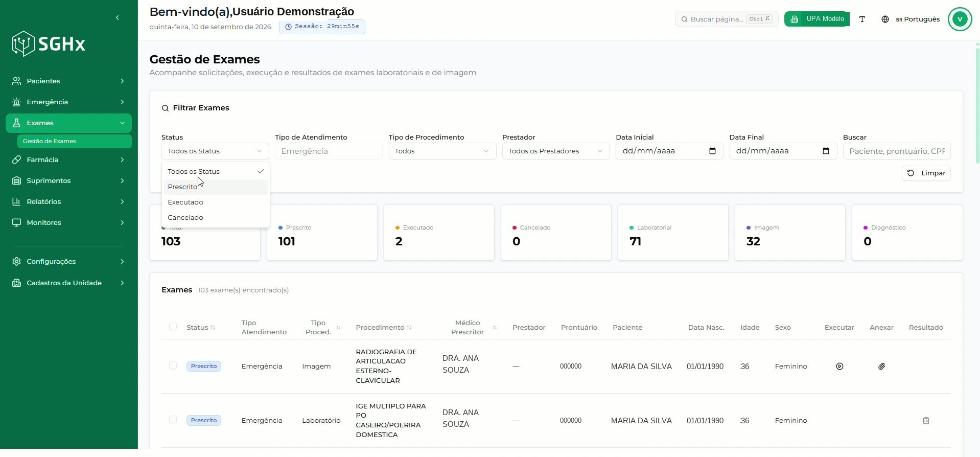Open the Status filter dropdown

point(215,151)
